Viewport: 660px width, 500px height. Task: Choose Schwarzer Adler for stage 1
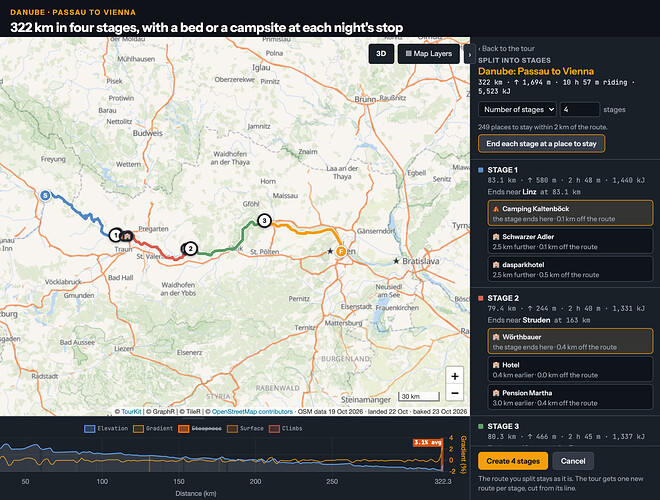coord(570,241)
